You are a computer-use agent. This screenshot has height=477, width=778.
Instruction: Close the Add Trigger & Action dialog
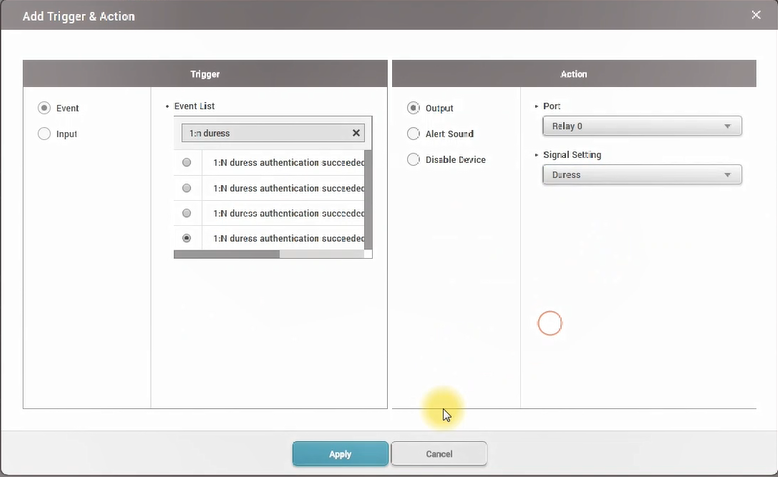point(756,15)
